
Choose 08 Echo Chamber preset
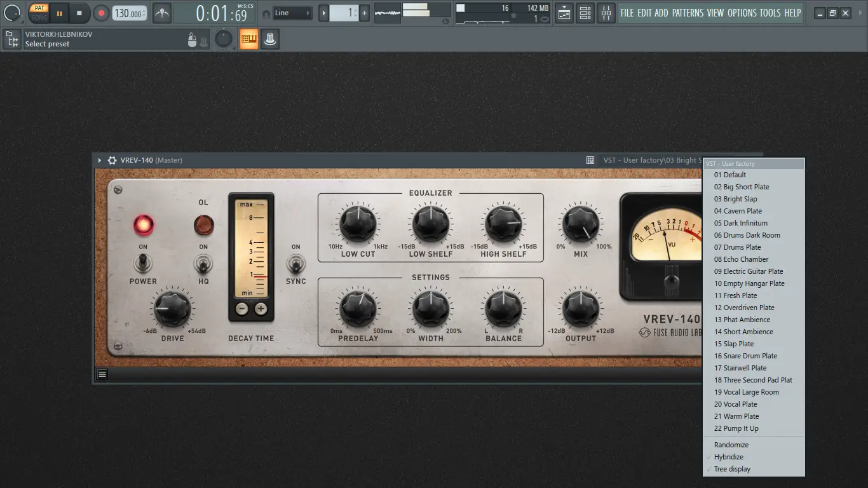pyautogui.click(x=754, y=259)
